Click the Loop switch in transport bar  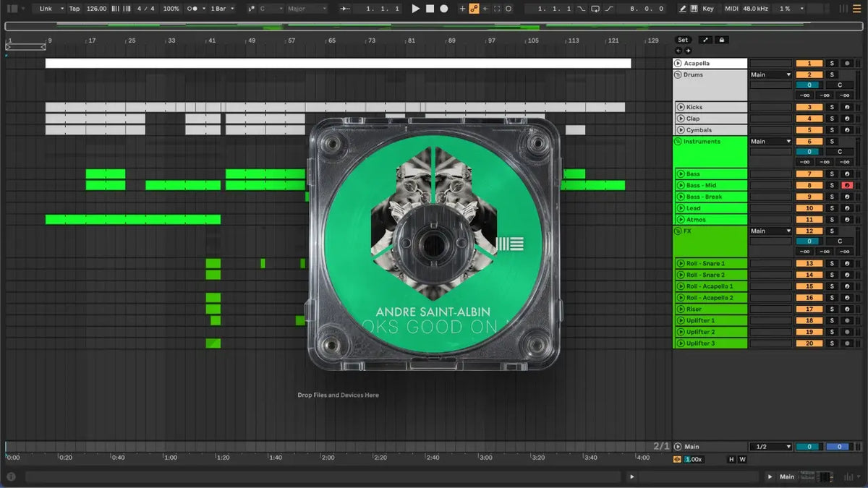(595, 9)
